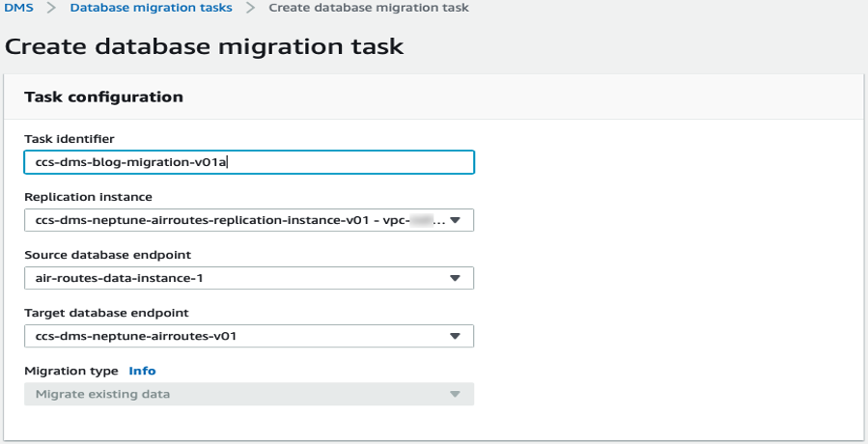Click the Replication instance dropdown arrow icon

(x=455, y=220)
